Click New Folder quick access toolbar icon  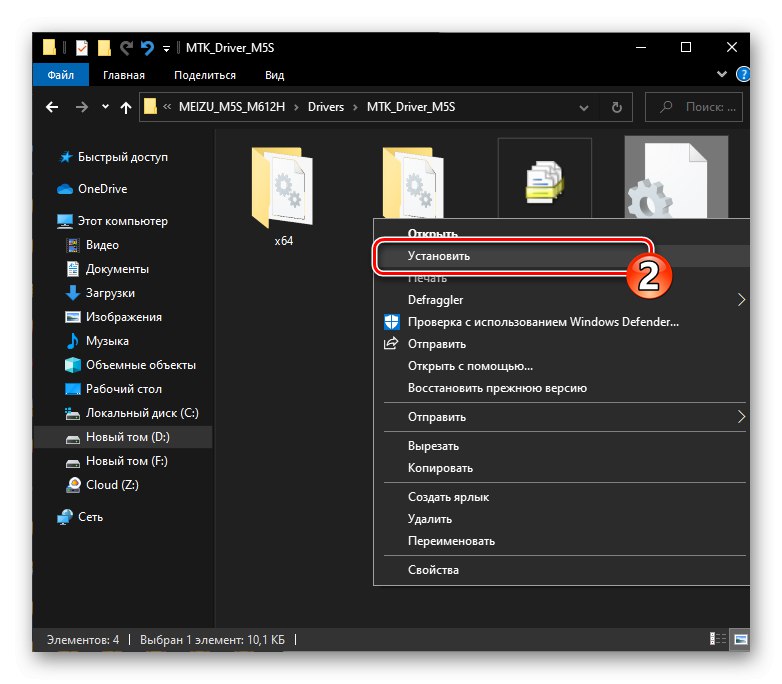pos(104,48)
